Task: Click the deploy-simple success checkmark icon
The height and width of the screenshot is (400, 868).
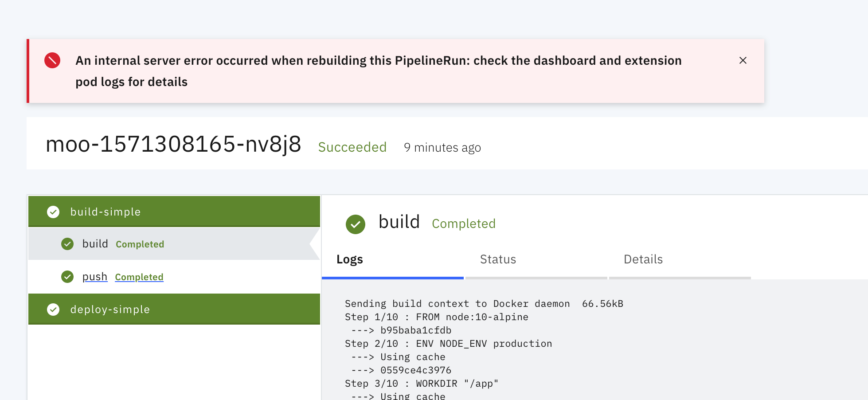Action: [x=53, y=309]
